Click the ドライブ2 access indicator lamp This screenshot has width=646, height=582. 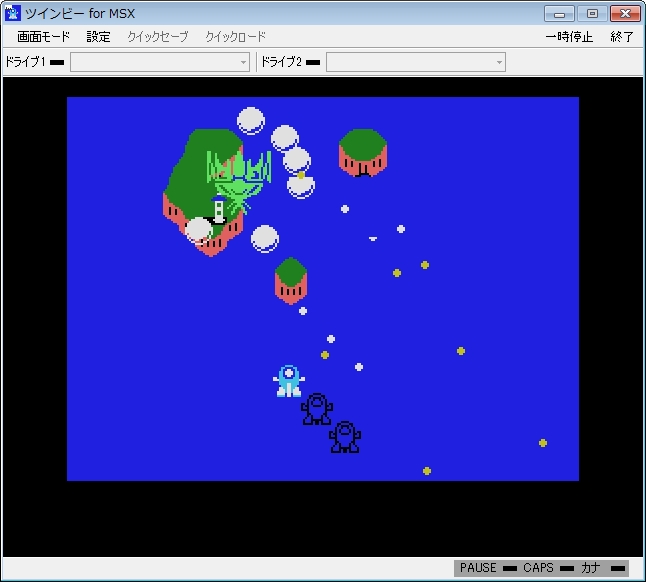(313, 63)
